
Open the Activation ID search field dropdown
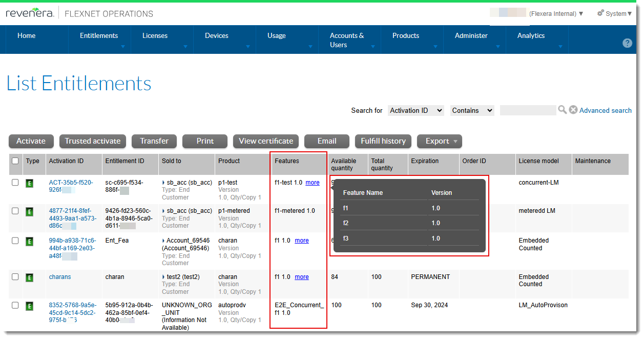(x=416, y=110)
